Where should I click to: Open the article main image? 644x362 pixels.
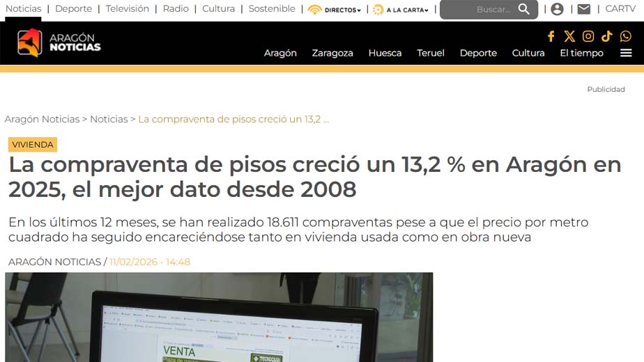pos(219,317)
